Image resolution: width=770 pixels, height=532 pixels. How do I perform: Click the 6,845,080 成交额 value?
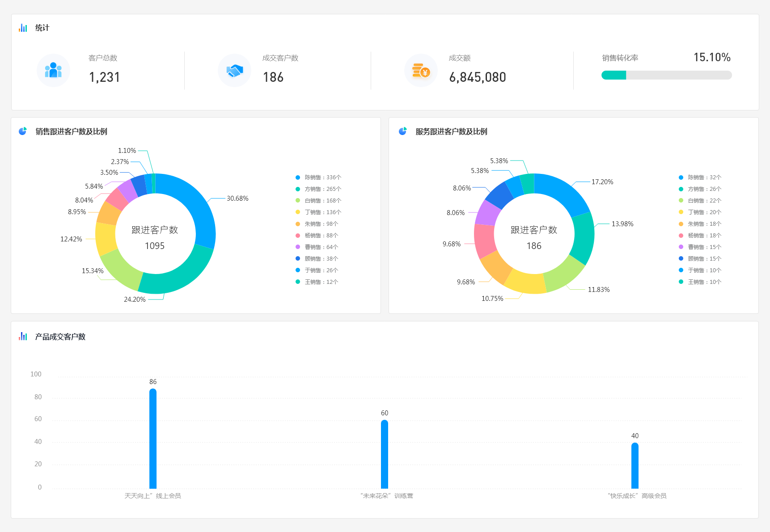pyautogui.click(x=478, y=77)
